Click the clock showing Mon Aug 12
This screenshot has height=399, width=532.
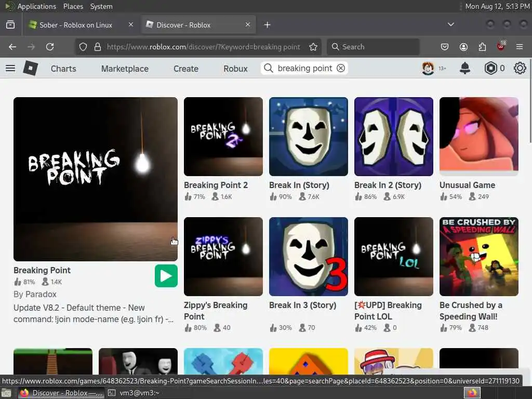[497, 6]
